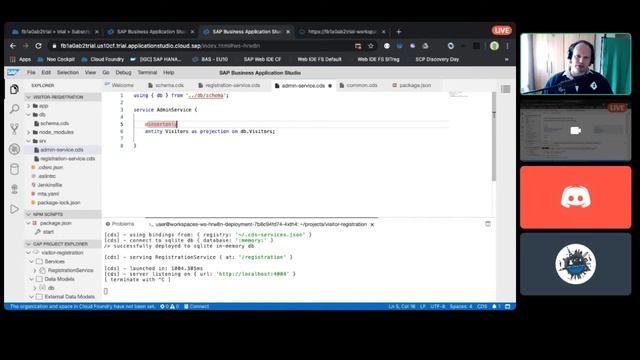Open the Problems panel tab
Viewport: 640px width, 360px height.
120,224
